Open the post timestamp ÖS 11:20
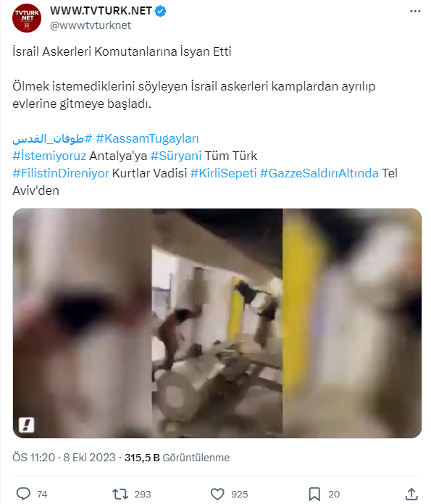This screenshot has width=431, height=504. tap(34, 458)
